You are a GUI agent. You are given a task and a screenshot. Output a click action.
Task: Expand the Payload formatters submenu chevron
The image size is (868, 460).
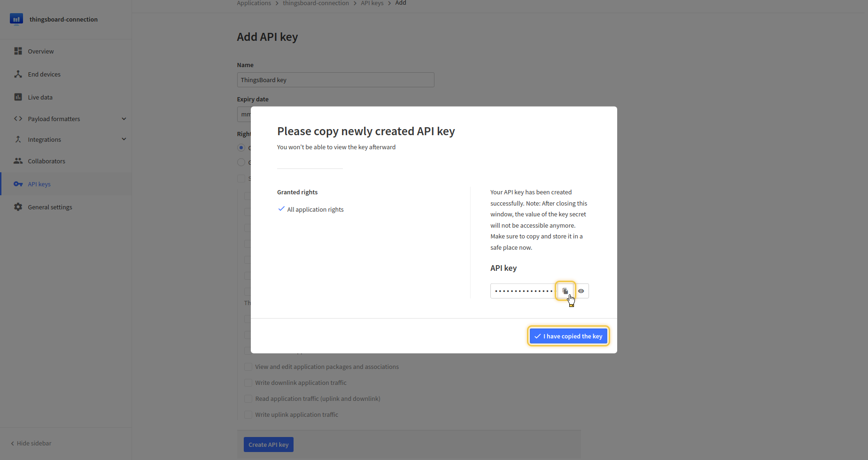click(124, 119)
